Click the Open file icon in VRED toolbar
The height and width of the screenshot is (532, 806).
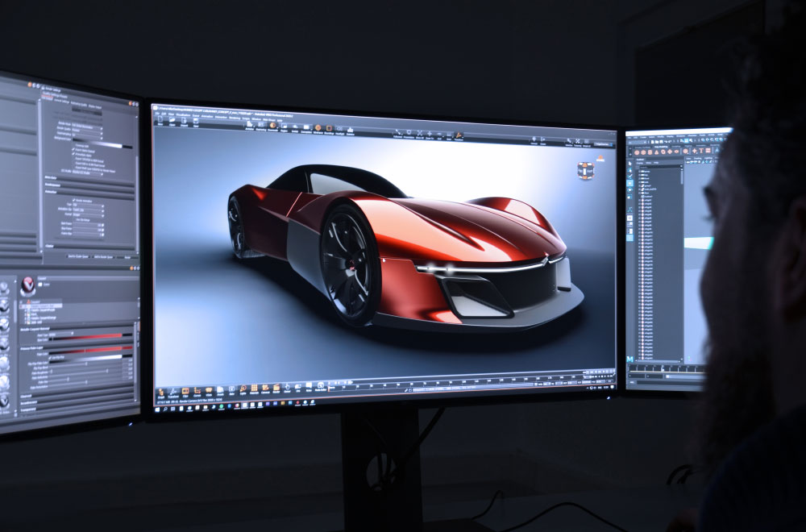click(172, 120)
